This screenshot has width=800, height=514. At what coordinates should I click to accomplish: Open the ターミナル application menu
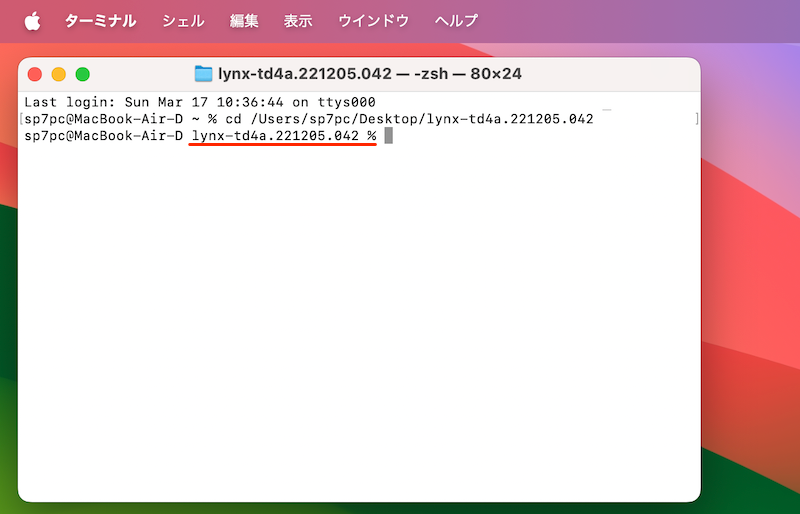[100, 20]
